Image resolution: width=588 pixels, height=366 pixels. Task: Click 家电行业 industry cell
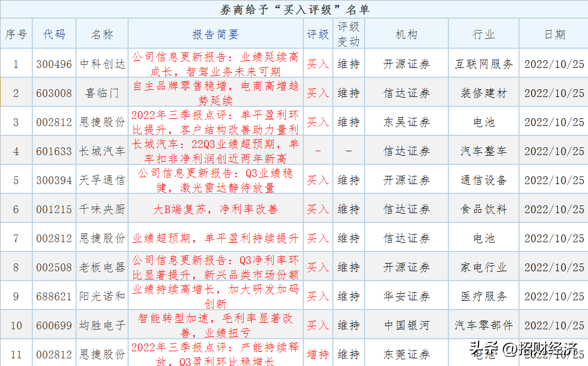click(x=484, y=267)
